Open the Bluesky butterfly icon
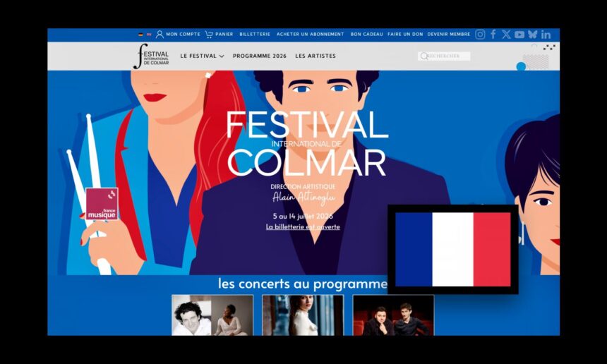Image resolution: width=607 pixels, height=364 pixels. coord(533,35)
